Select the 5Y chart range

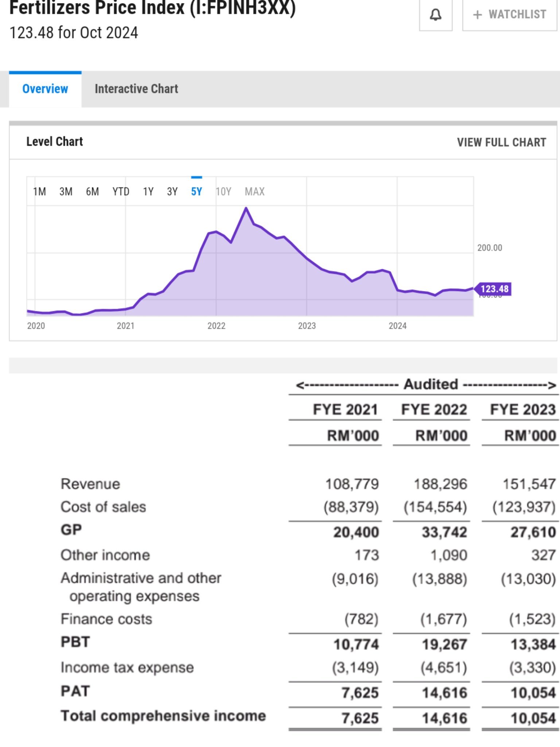click(197, 191)
